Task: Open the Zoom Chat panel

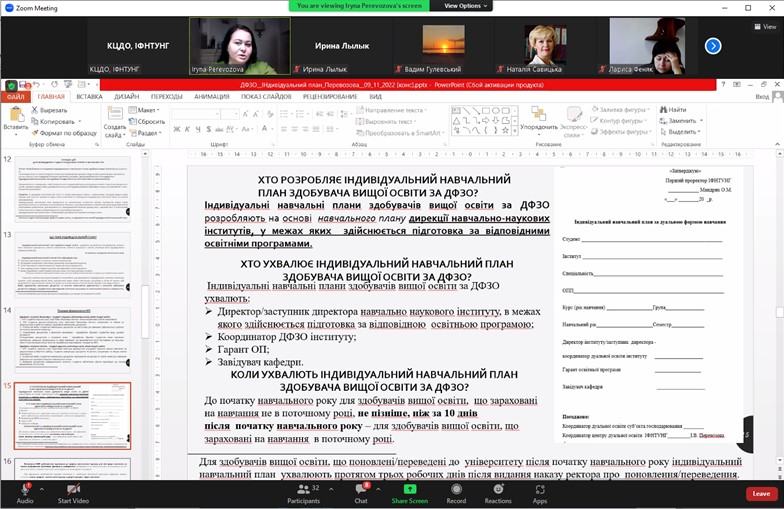Action: pyautogui.click(x=360, y=488)
